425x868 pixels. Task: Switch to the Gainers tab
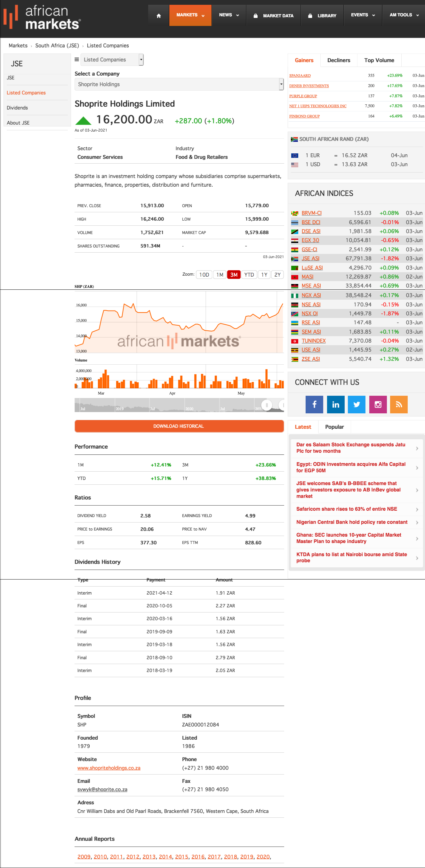click(x=304, y=60)
